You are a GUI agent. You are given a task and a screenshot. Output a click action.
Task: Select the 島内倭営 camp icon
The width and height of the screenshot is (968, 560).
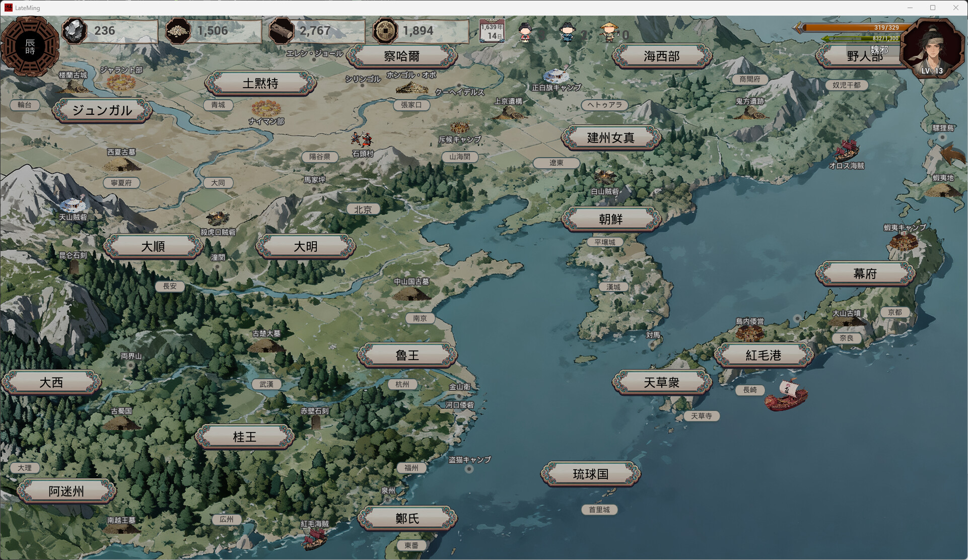[749, 333]
